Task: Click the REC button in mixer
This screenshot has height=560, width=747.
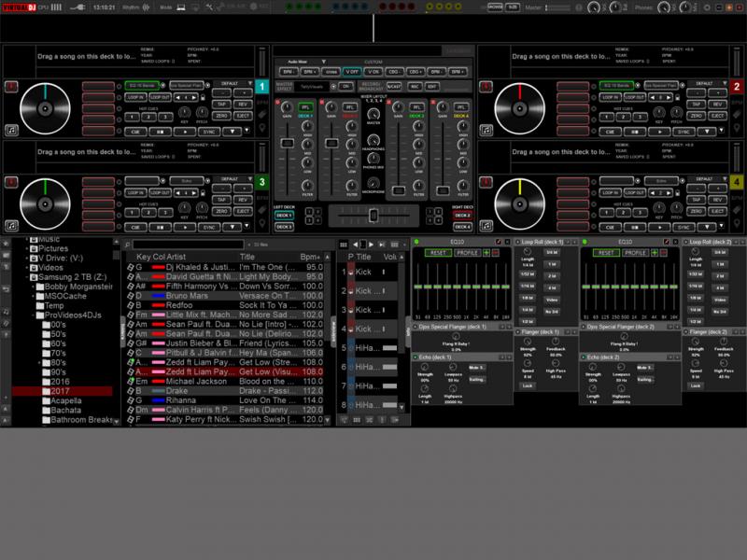Action: [x=415, y=86]
